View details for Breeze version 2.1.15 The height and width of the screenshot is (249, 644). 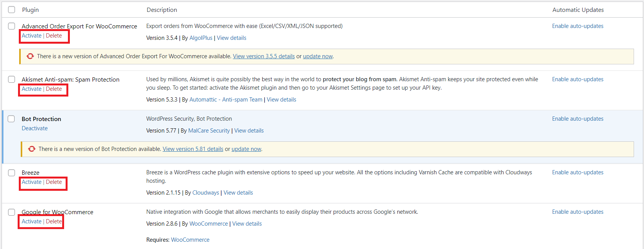click(238, 193)
